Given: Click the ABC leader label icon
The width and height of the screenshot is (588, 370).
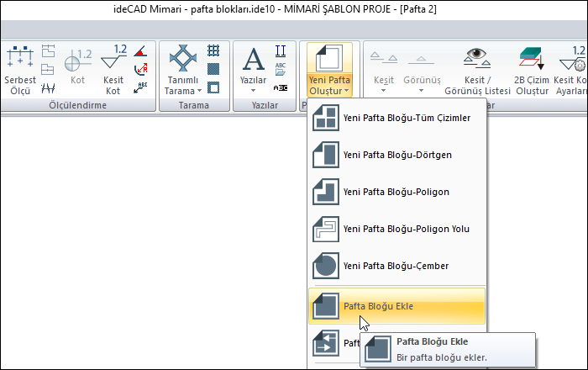Looking at the screenshot, I should [140, 87].
